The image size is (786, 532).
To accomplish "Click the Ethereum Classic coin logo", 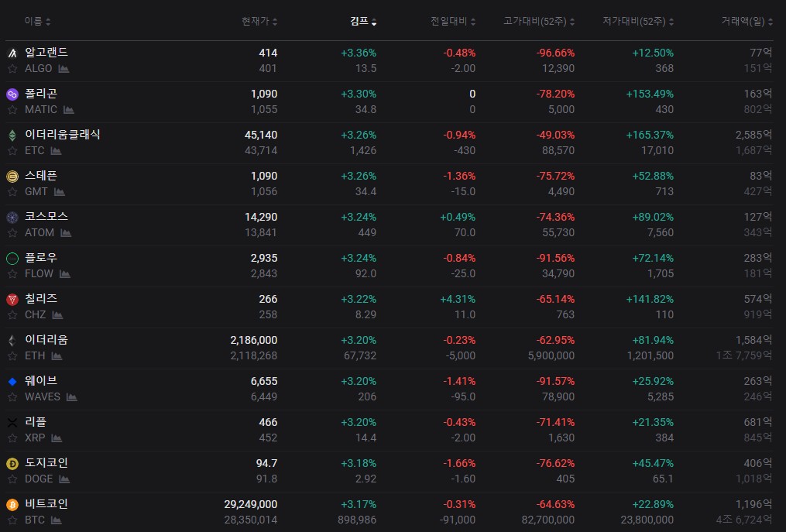I will point(12,135).
